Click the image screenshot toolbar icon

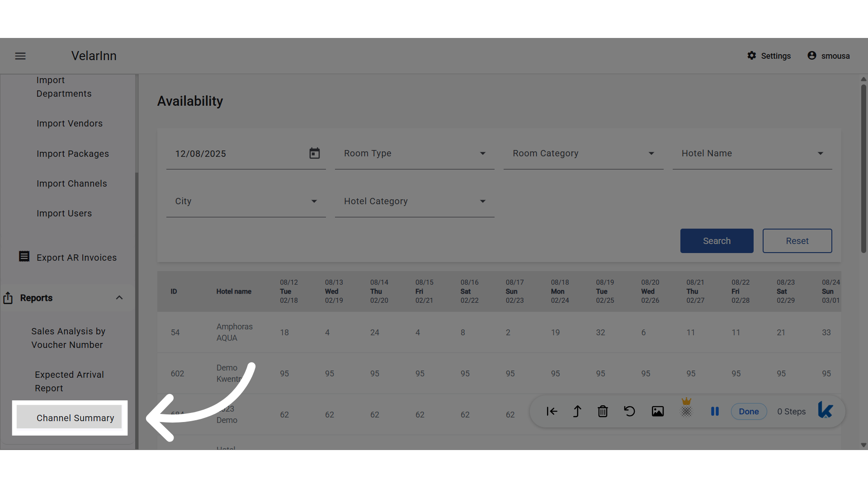pyautogui.click(x=658, y=411)
